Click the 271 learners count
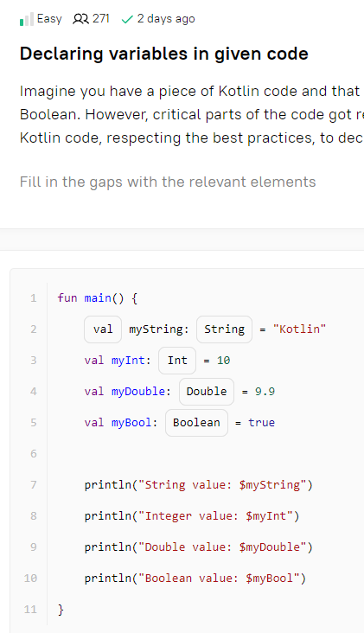Image resolution: width=364 pixels, height=633 pixels. tap(101, 19)
